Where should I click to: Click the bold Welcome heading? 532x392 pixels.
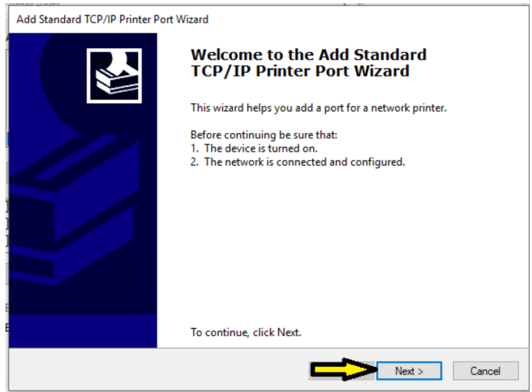308,63
